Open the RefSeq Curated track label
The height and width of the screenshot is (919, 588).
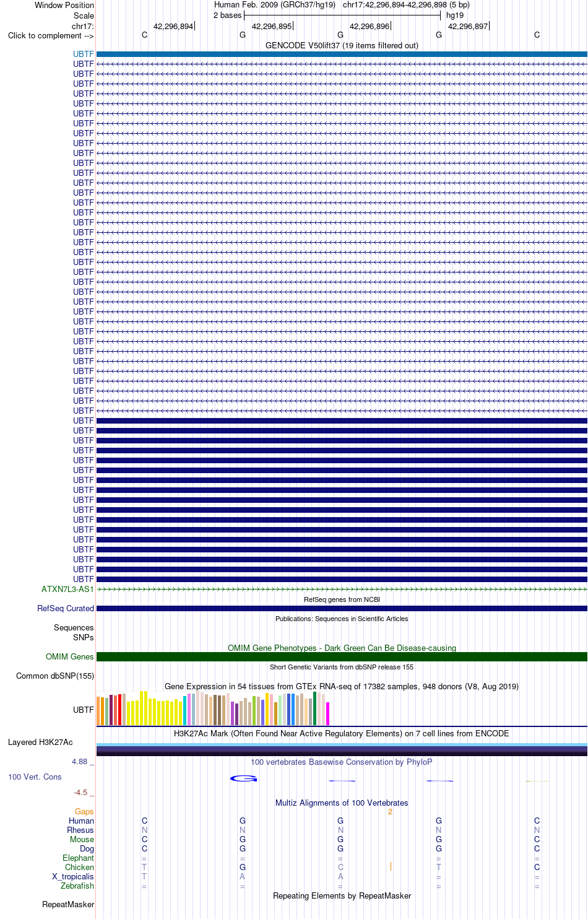click(x=66, y=608)
